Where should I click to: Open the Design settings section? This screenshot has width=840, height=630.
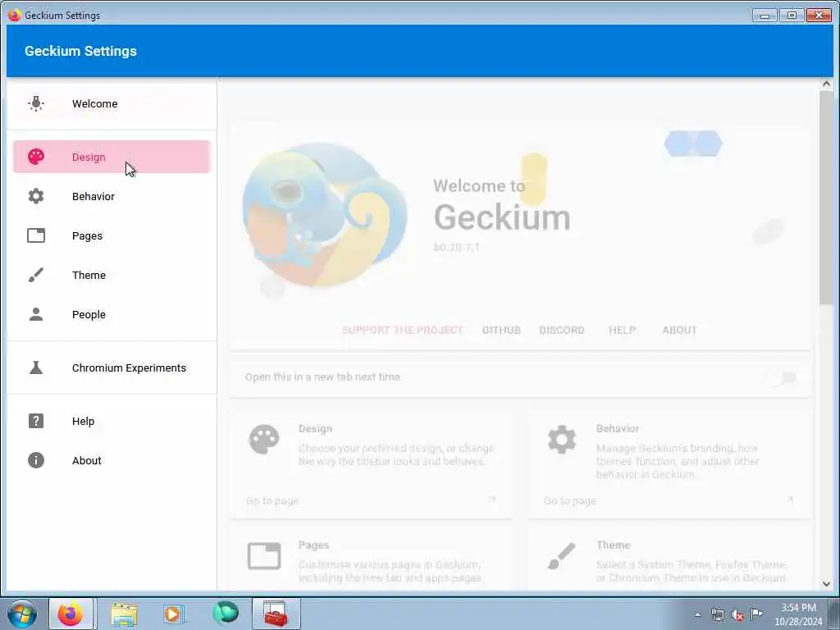pyautogui.click(x=112, y=157)
